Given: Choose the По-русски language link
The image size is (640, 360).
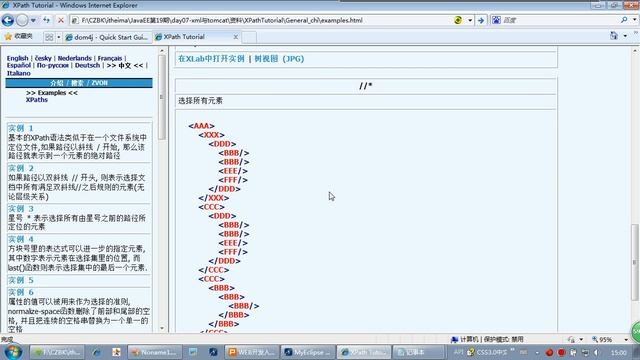Looking at the screenshot, I should click(x=53, y=65).
